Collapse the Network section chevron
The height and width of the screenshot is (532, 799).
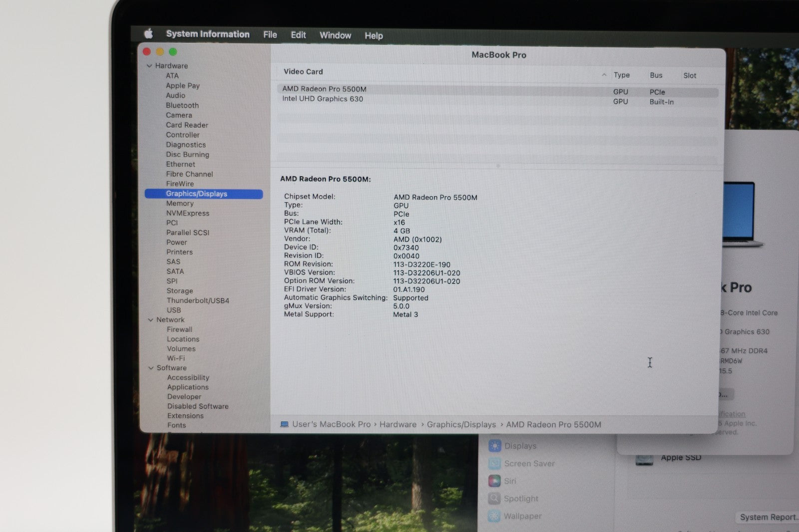click(x=150, y=320)
